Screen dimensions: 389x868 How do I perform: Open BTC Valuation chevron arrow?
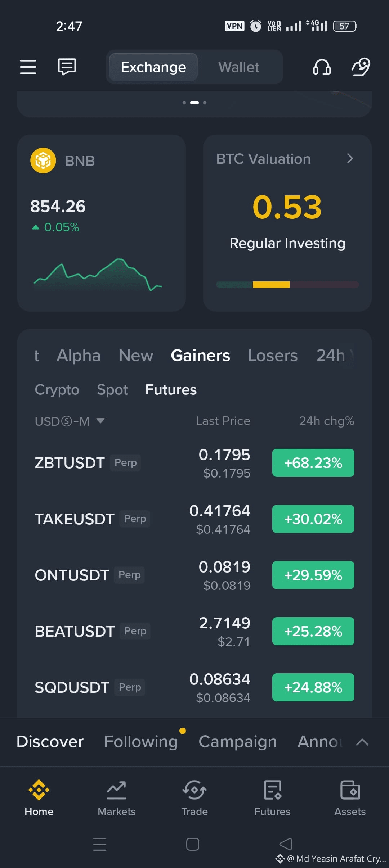coord(350,158)
